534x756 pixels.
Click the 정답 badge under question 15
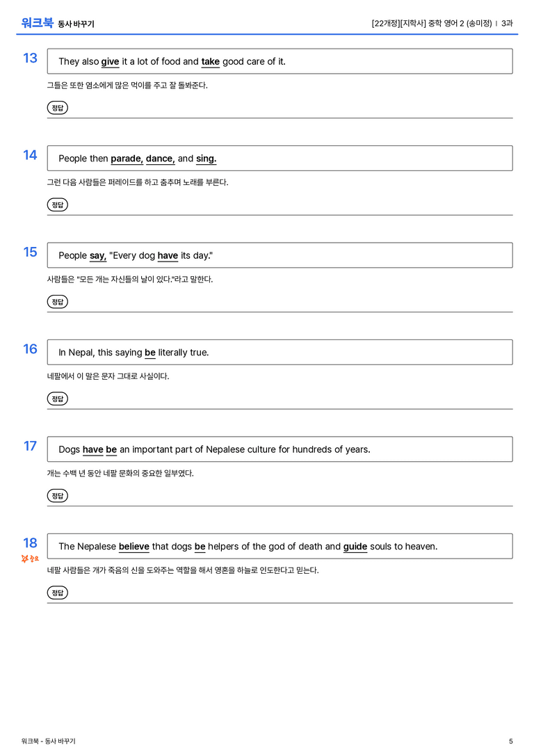[x=57, y=301]
